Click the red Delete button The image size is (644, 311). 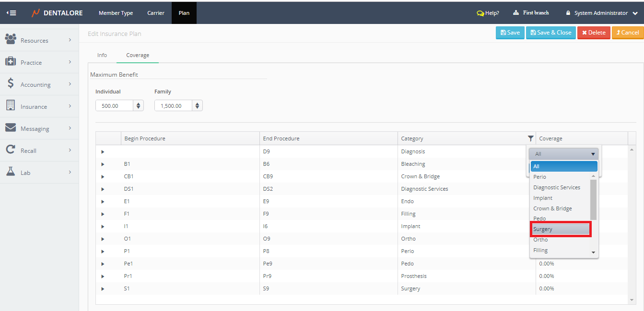coord(593,33)
